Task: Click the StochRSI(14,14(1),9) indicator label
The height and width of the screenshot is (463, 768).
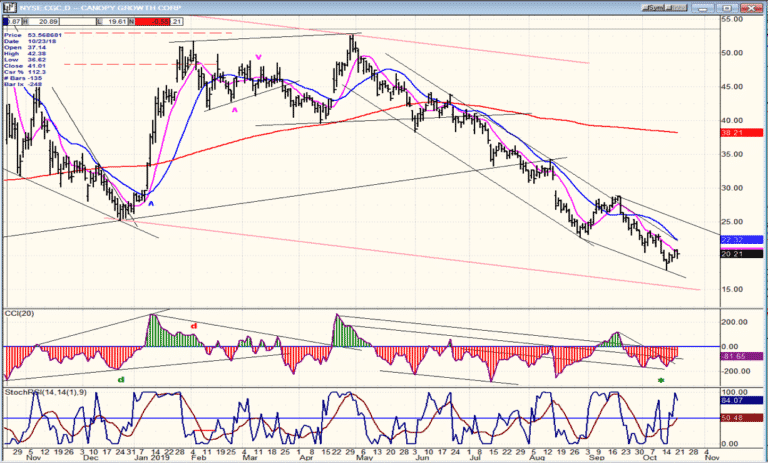Action: point(45,392)
